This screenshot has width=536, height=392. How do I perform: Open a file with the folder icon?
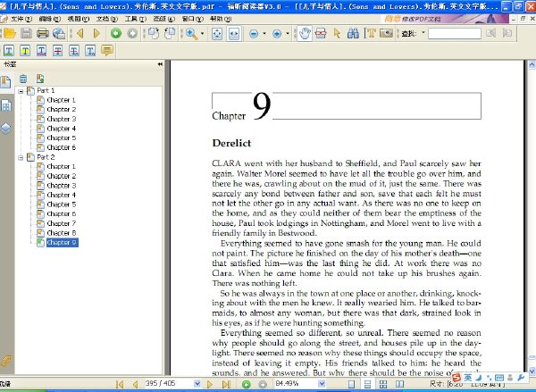[x=9, y=34]
